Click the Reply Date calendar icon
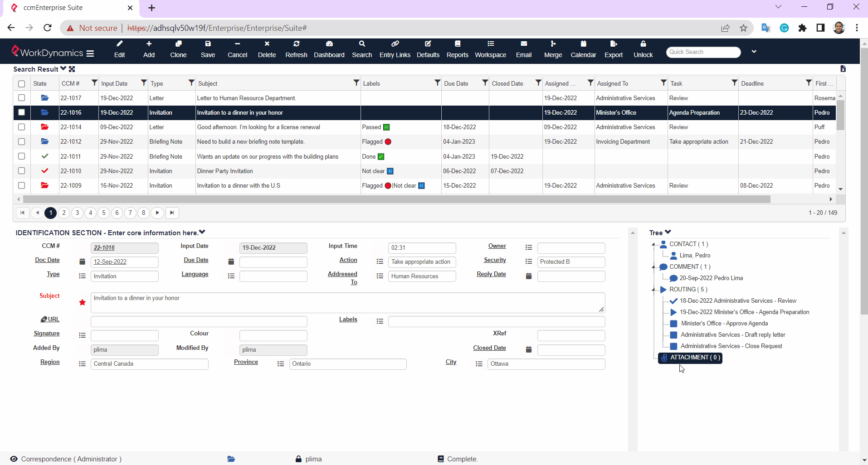The width and height of the screenshot is (868, 465). pos(528,276)
